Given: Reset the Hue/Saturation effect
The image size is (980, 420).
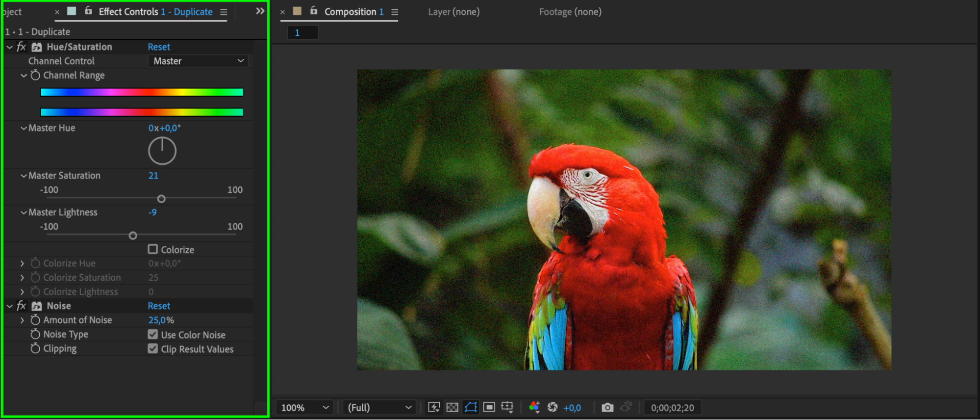Looking at the screenshot, I should [x=159, y=47].
